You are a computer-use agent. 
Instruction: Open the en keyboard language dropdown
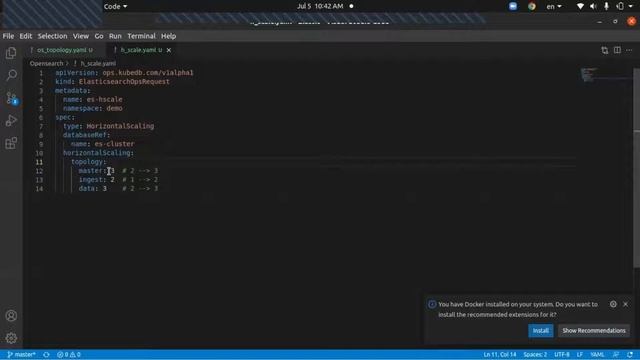(554, 6)
